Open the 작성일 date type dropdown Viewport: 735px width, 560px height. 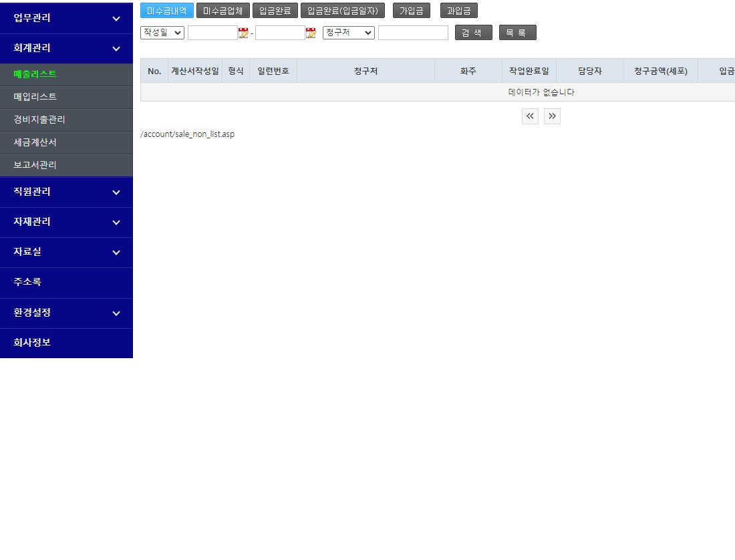pyautogui.click(x=162, y=33)
